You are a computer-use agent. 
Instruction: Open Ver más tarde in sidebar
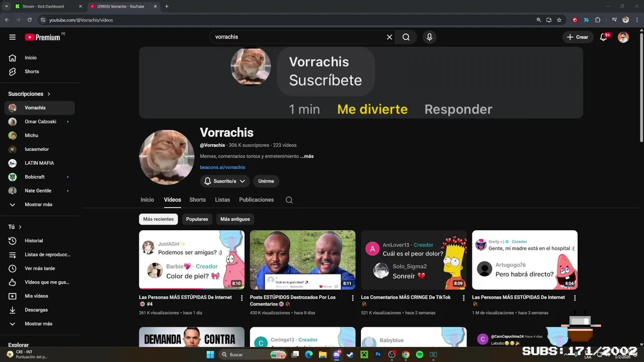[39, 268]
